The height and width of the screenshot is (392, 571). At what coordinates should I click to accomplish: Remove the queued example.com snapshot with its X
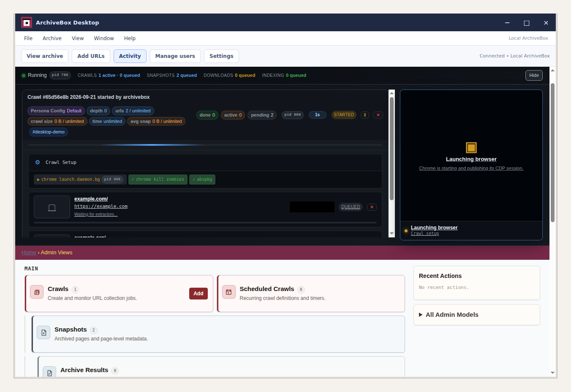tap(372, 207)
